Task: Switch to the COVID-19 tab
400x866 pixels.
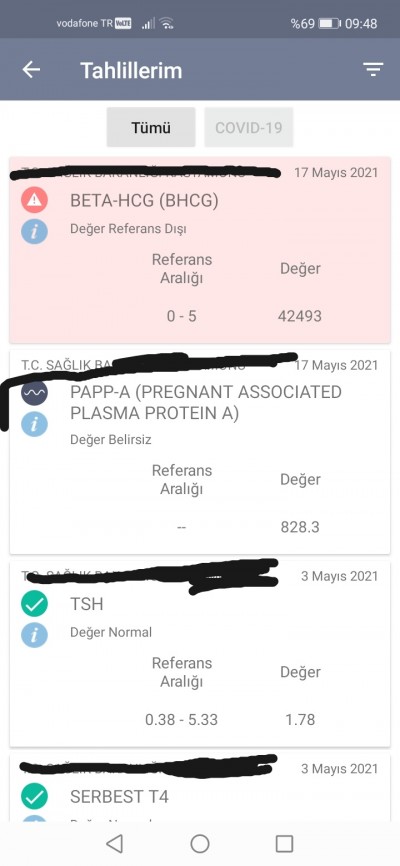Action: click(249, 128)
